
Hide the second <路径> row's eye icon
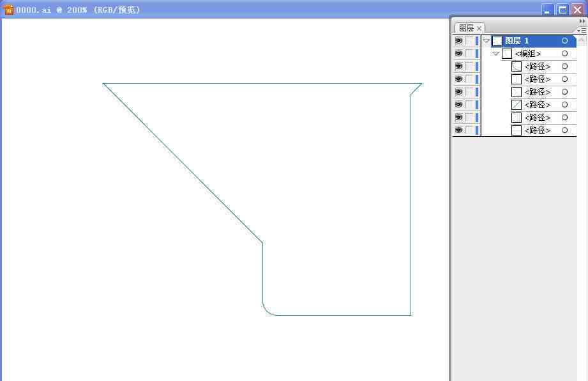coord(458,79)
